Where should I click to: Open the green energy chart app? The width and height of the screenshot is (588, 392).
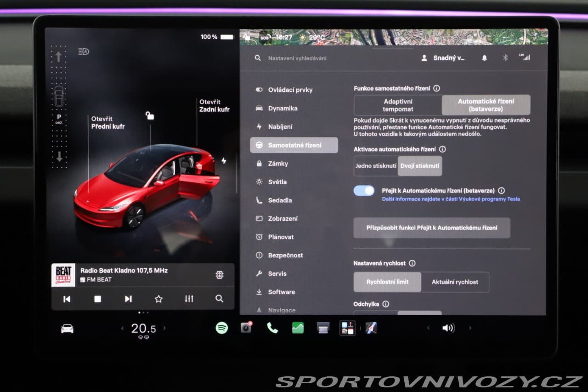[298, 328]
